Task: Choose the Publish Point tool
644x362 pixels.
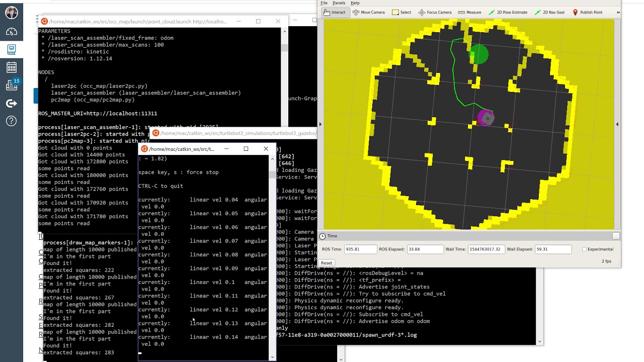Action: pos(587,12)
